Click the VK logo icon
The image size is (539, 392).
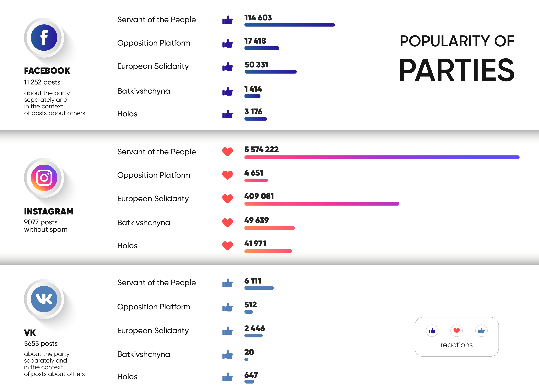click(44, 299)
